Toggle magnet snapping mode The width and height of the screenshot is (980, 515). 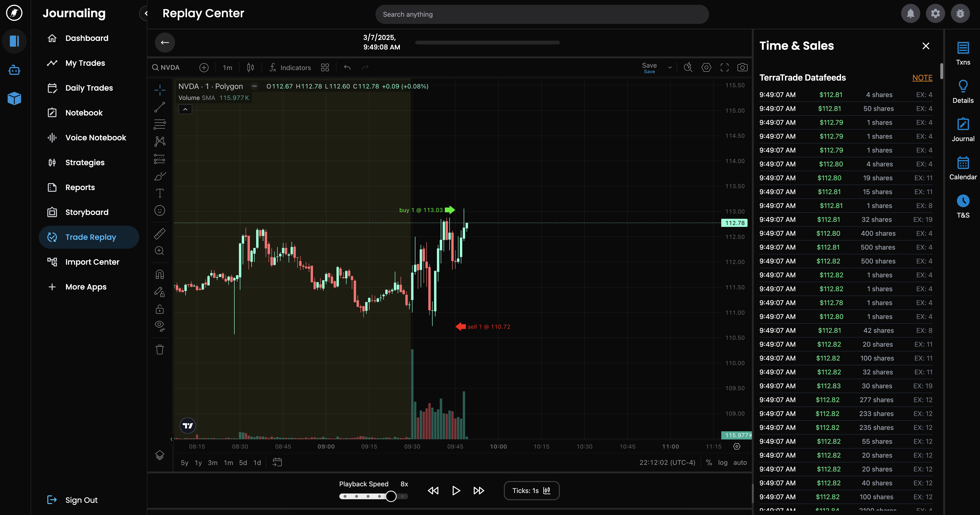click(160, 274)
